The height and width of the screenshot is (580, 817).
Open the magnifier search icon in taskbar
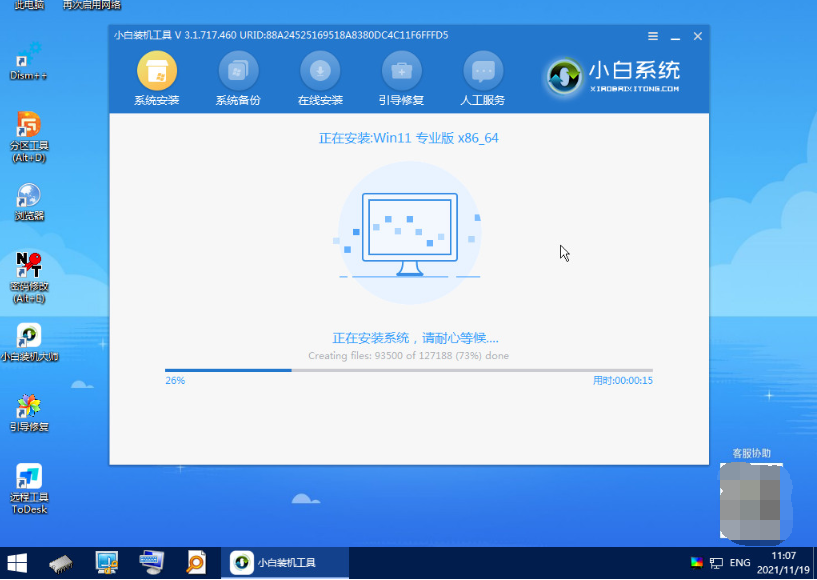(x=197, y=563)
